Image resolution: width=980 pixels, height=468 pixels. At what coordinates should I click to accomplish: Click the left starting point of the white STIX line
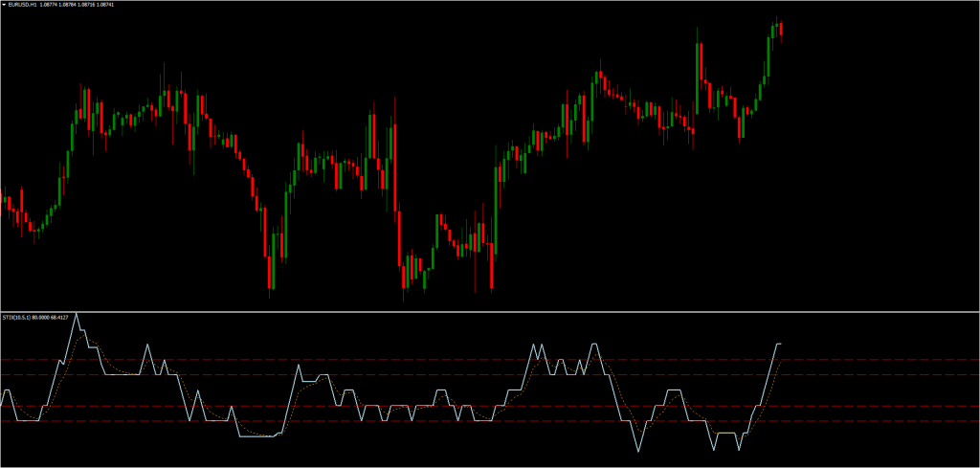point(3,392)
